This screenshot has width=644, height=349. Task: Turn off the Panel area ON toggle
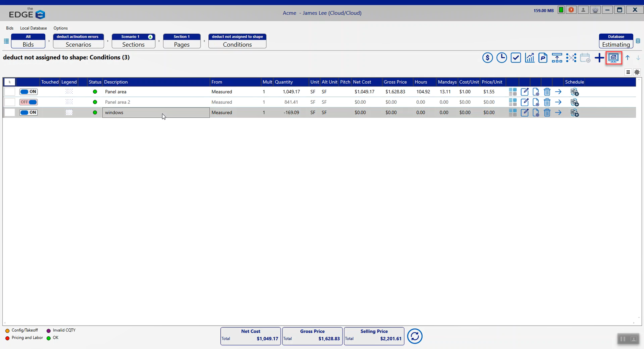point(28,92)
